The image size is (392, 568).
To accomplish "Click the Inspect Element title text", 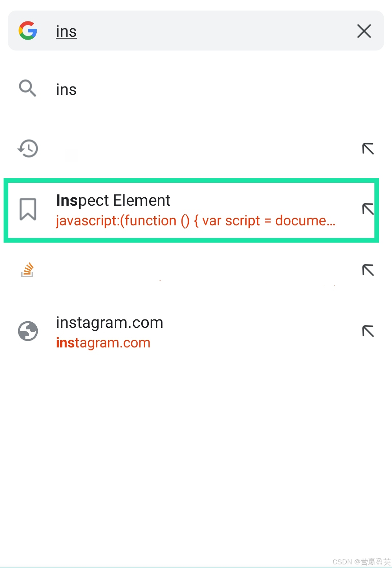I will (x=113, y=200).
